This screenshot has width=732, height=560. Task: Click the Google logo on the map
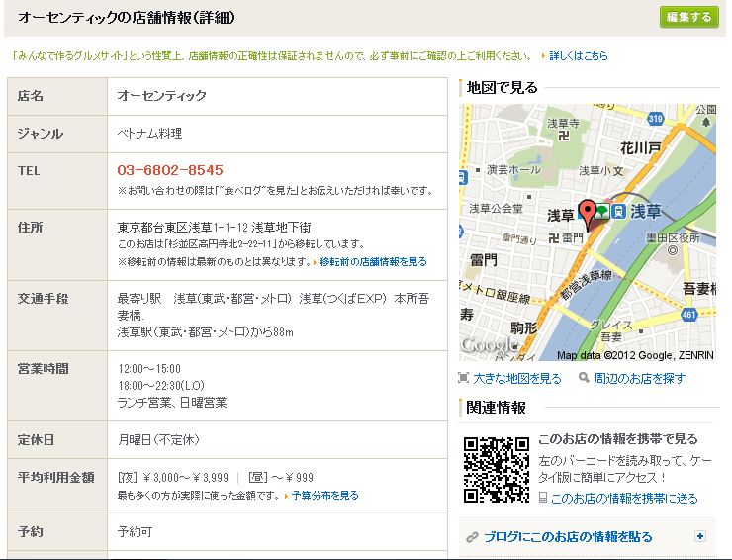489,345
